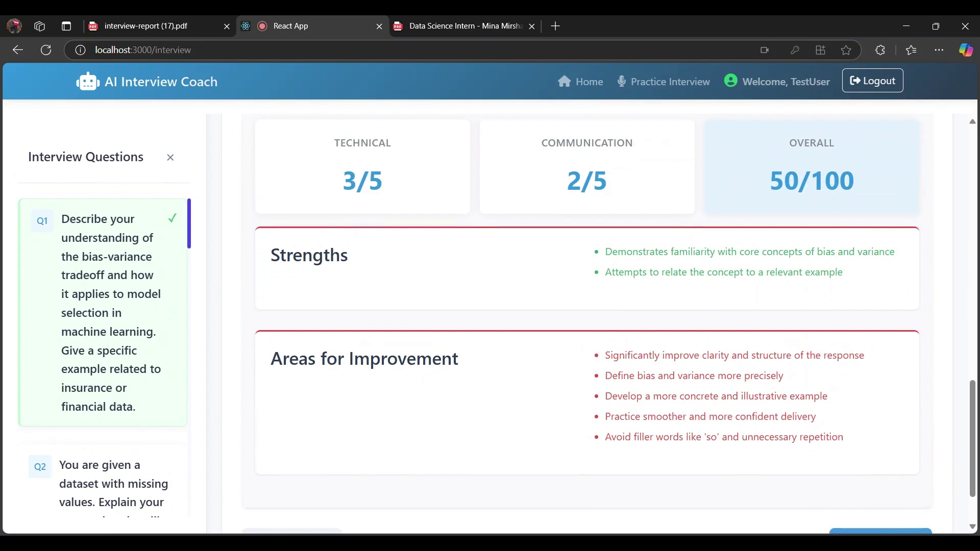Click the TestUser profile avatar icon
Screen dimensions: 980x551
[x=730, y=81]
